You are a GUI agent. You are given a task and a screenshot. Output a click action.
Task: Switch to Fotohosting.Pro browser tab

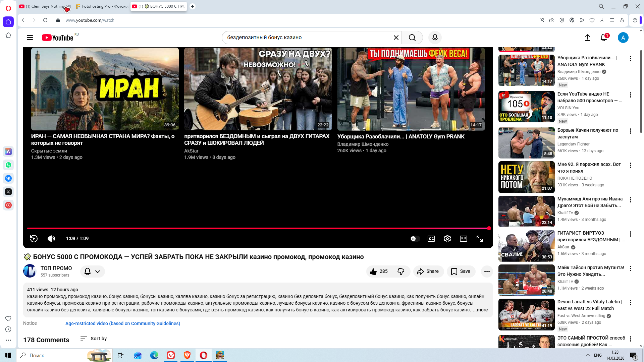(x=102, y=6)
